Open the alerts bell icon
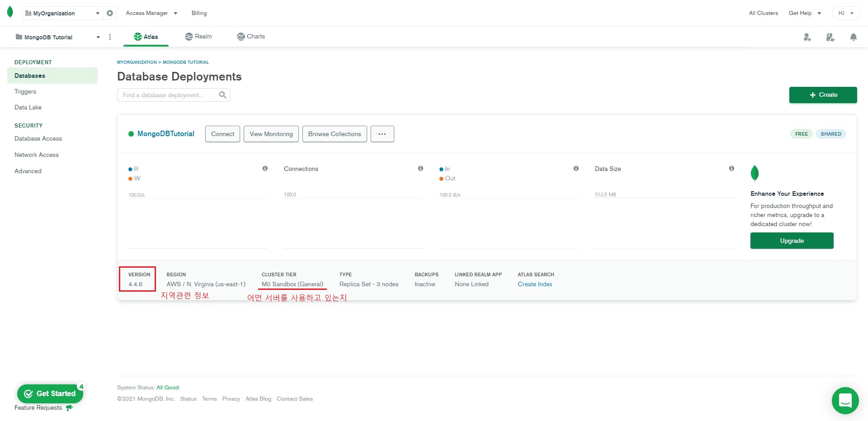868x421 pixels. pos(853,37)
